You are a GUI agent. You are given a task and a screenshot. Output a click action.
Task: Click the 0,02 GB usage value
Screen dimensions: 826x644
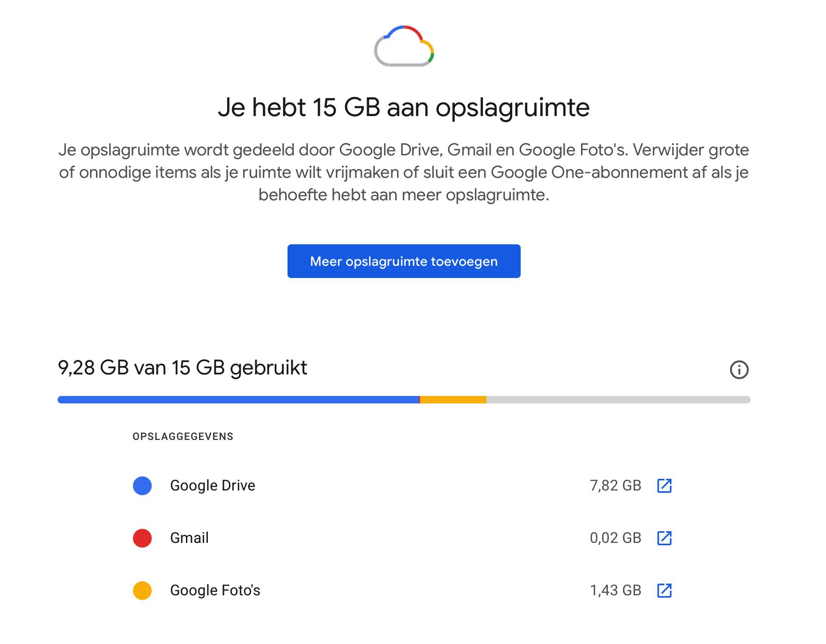(615, 538)
